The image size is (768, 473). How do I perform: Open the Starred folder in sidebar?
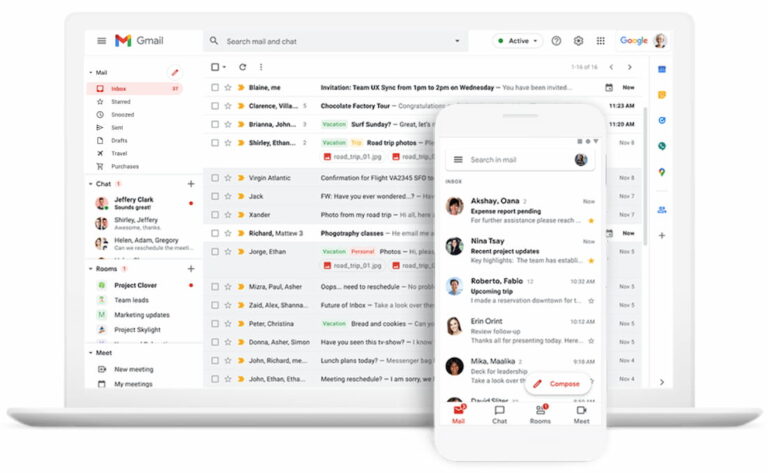[x=120, y=102]
